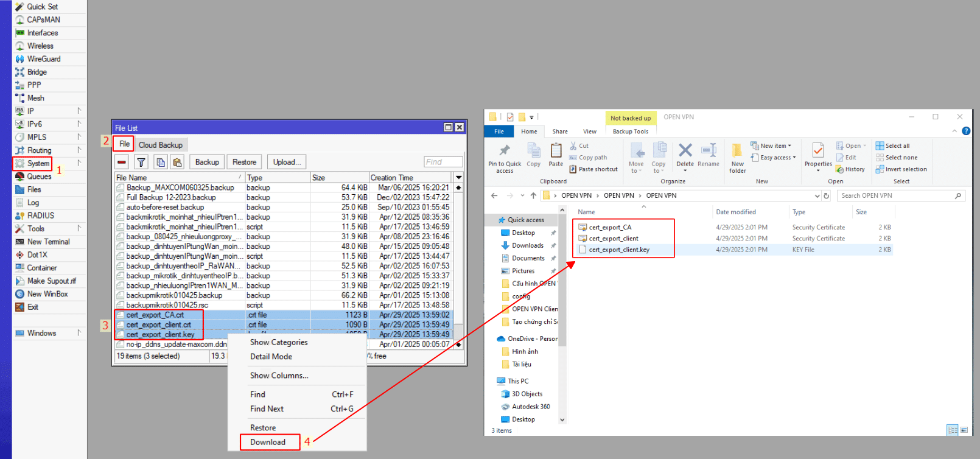The image size is (980, 459).
Task: Click the paste icon in File List toolbar
Action: 177,162
